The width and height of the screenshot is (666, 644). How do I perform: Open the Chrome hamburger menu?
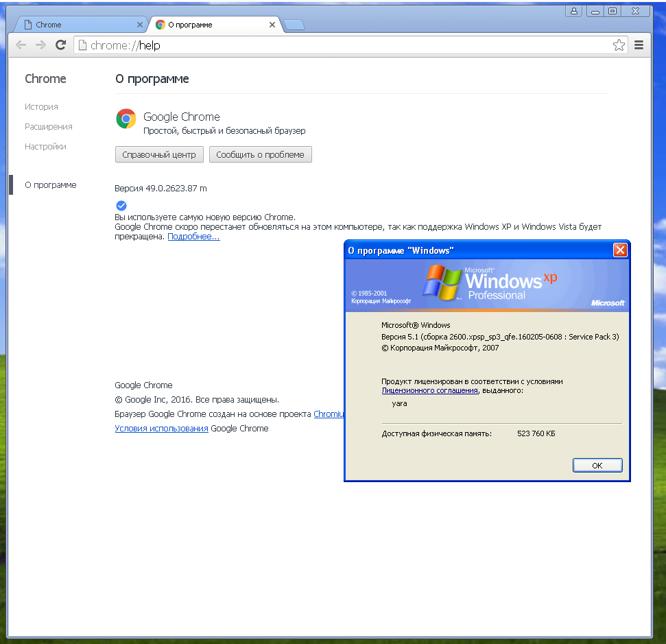coord(639,45)
